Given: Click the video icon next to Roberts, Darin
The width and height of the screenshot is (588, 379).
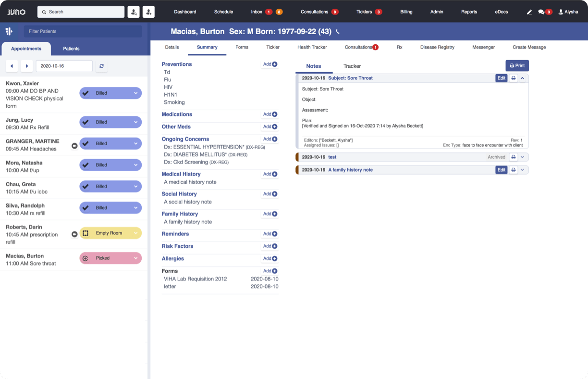Looking at the screenshot, I should (x=74, y=234).
